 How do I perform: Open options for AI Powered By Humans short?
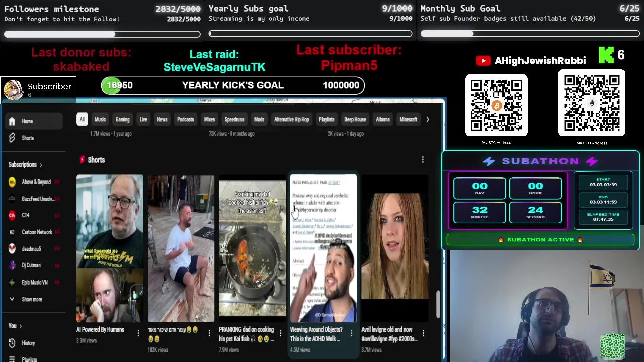138,332
